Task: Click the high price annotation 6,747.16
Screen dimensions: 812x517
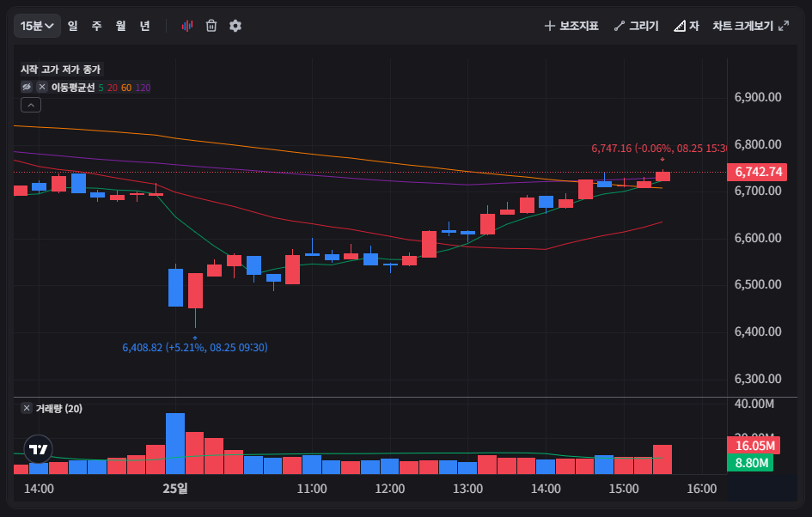Action: pyautogui.click(x=659, y=149)
